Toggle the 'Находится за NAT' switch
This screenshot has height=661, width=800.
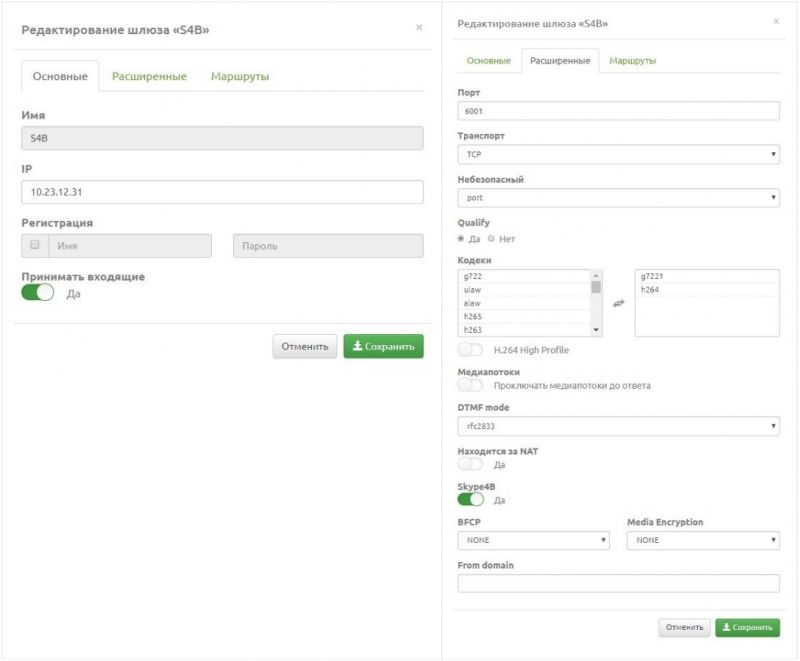tap(470, 464)
